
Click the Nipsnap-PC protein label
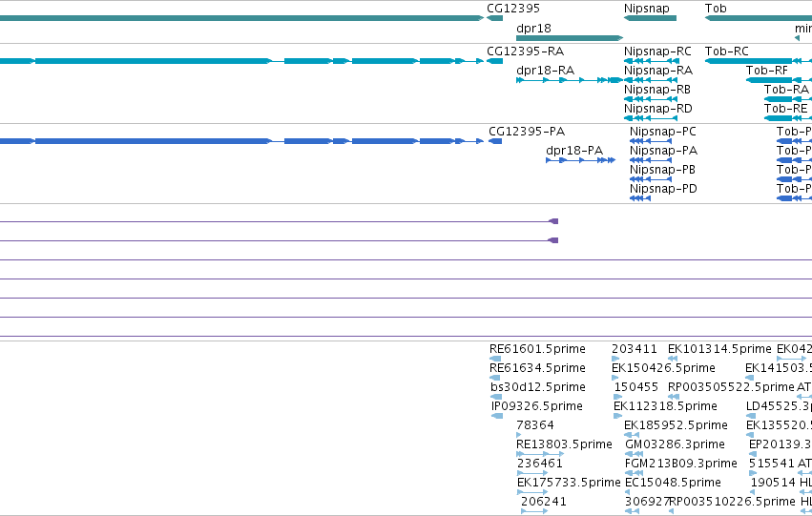point(663,132)
